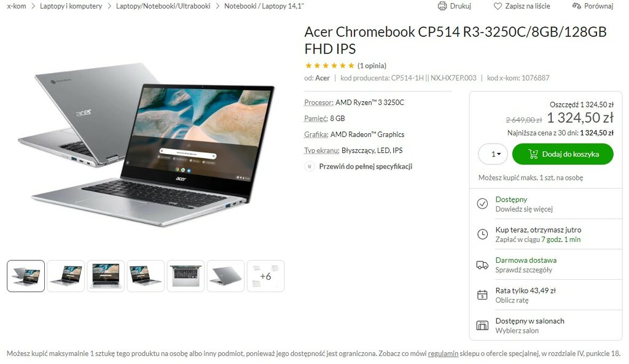Click the Acer brand link after od:
This screenshot has height=364, width=629.
pos(322,78)
